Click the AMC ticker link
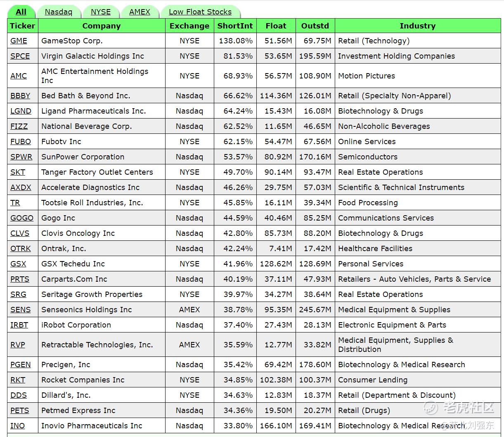The image size is (504, 437). point(19,76)
